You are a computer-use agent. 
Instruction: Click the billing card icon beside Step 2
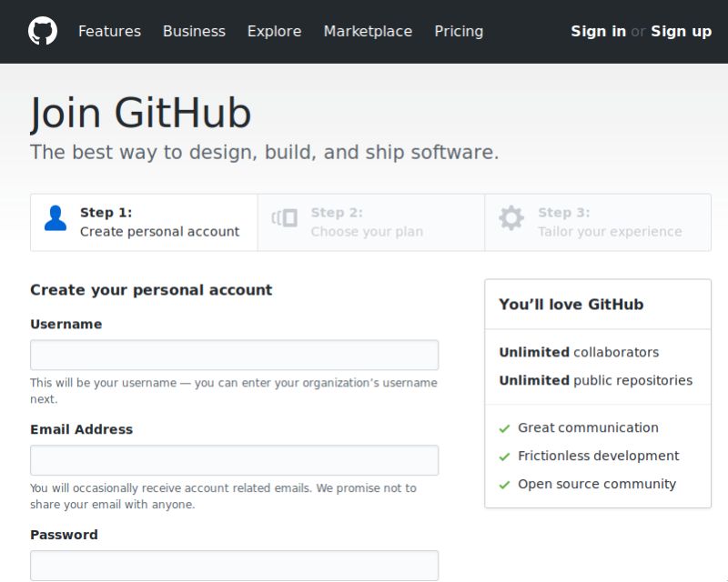pyautogui.click(x=283, y=218)
